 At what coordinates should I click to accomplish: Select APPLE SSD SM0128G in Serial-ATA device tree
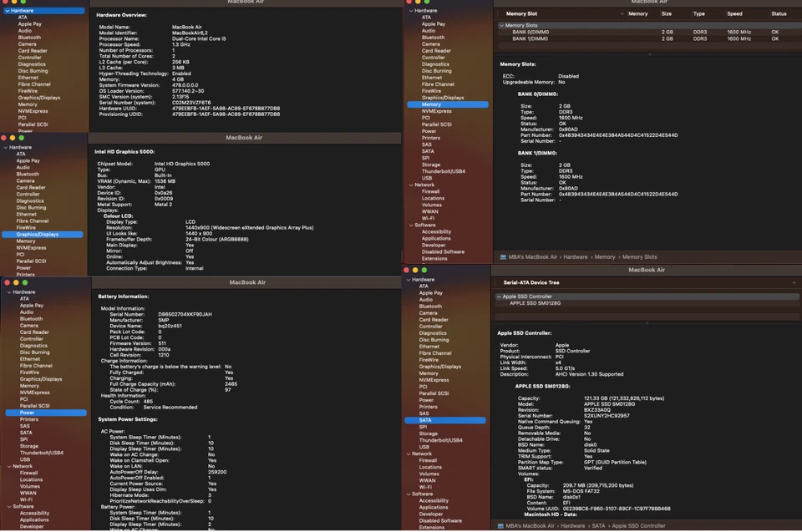pyautogui.click(x=535, y=303)
